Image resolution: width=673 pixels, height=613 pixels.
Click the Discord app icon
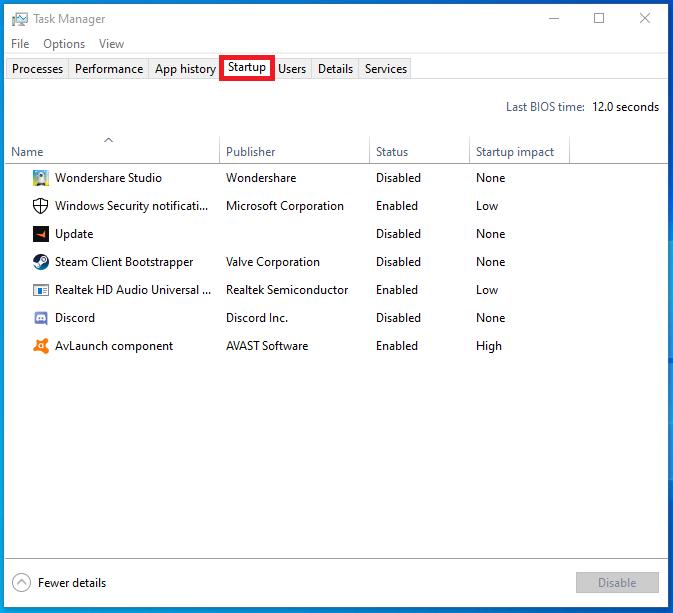[41, 318]
